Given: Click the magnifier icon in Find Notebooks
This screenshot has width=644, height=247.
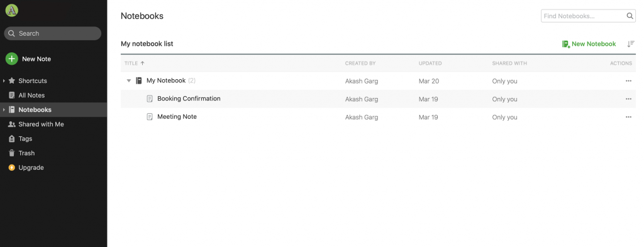Looking at the screenshot, I should click(630, 16).
